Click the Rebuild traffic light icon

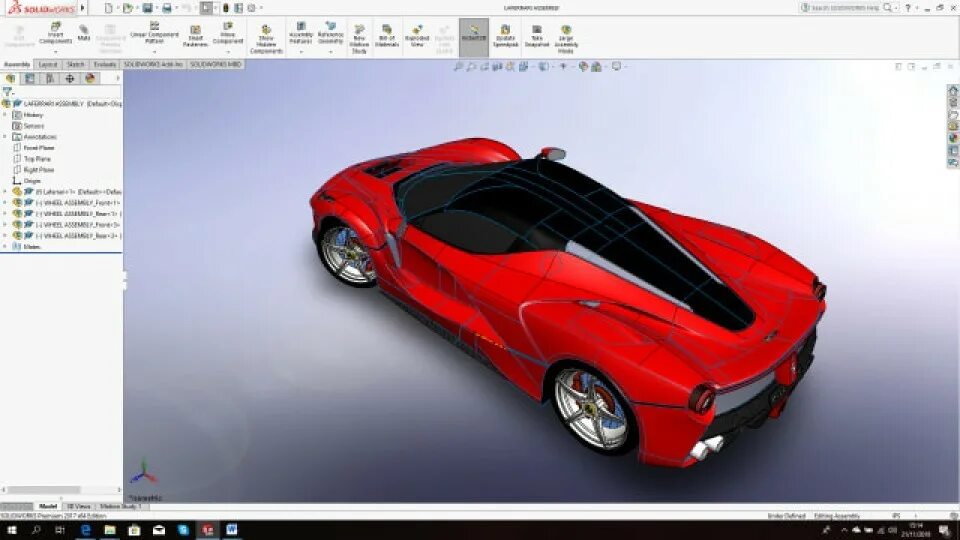(225, 8)
